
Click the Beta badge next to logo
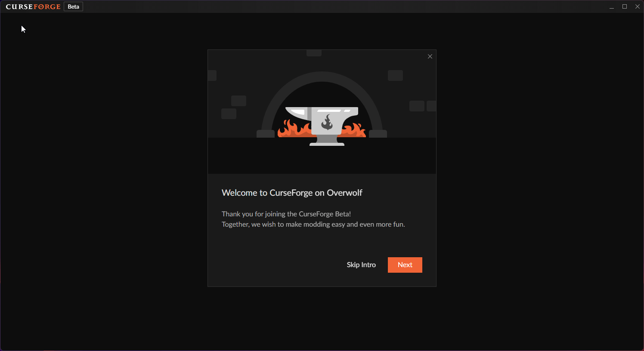point(73,7)
